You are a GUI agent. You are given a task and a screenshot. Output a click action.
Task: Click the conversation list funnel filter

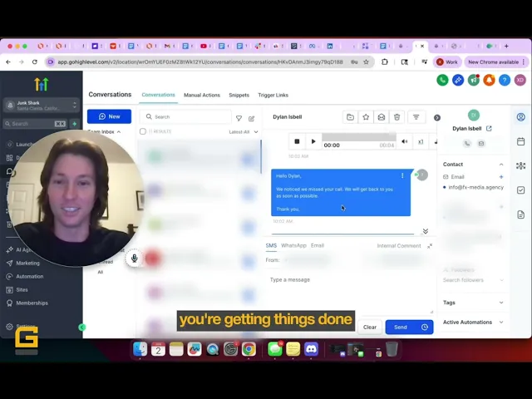click(239, 118)
